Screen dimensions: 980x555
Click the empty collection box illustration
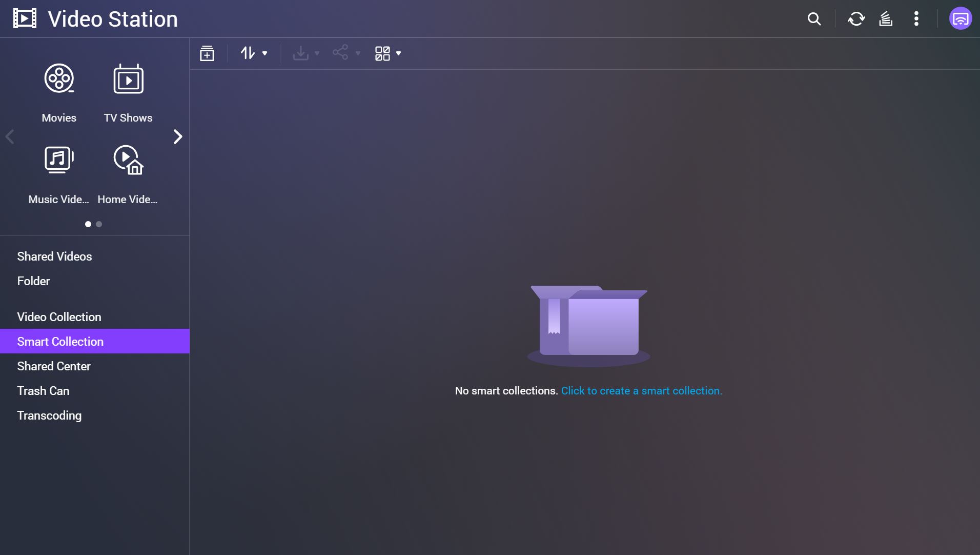tap(588, 326)
